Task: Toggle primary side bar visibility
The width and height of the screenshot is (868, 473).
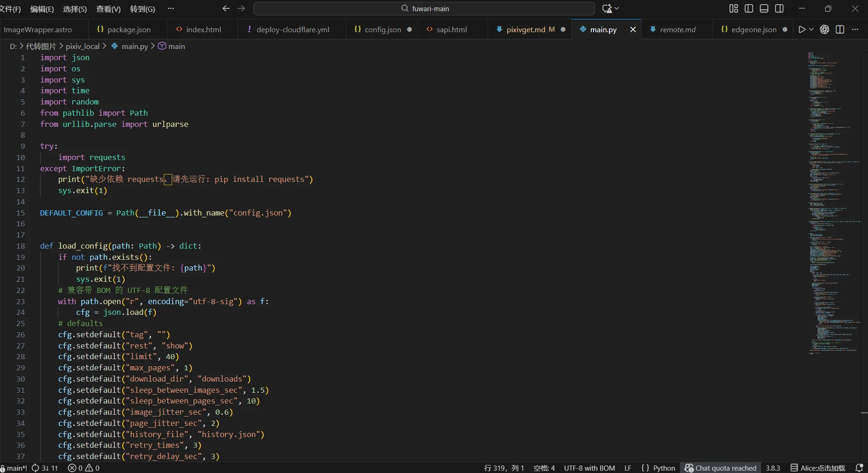Action: (749, 8)
